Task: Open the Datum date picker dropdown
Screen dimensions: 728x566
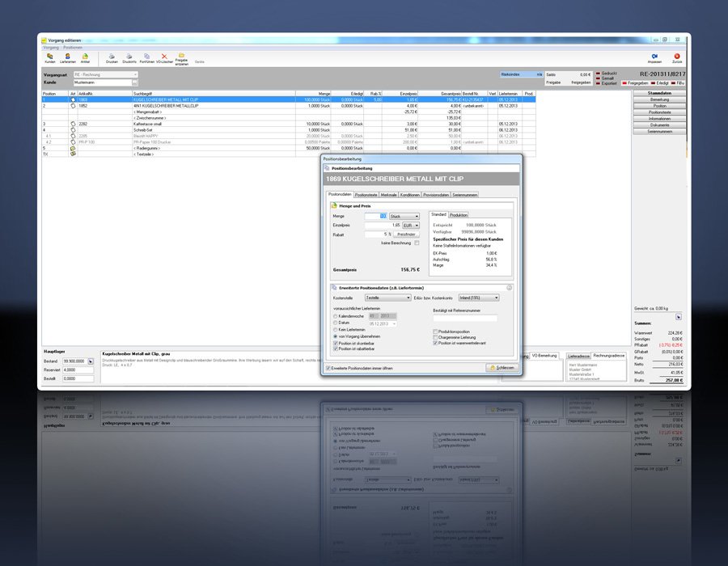Action: 394,323
